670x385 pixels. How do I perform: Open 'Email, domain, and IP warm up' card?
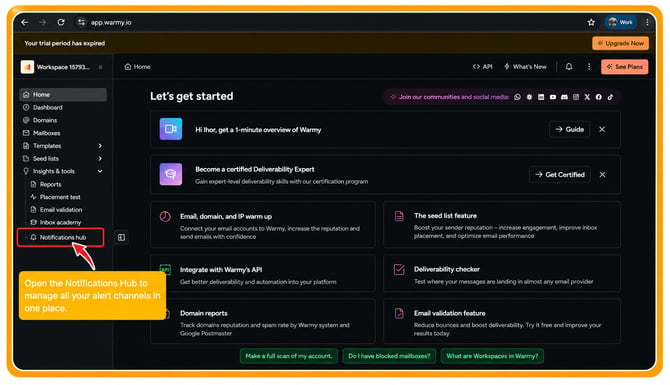click(x=263, y=225)
